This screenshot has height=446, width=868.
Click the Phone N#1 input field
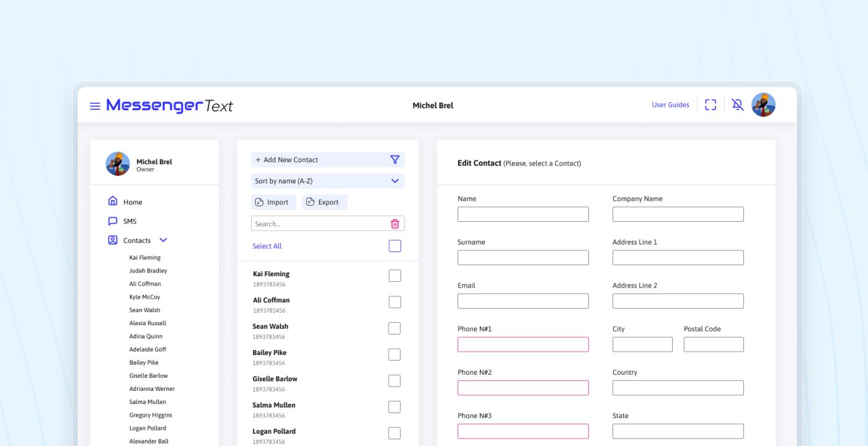523,344
